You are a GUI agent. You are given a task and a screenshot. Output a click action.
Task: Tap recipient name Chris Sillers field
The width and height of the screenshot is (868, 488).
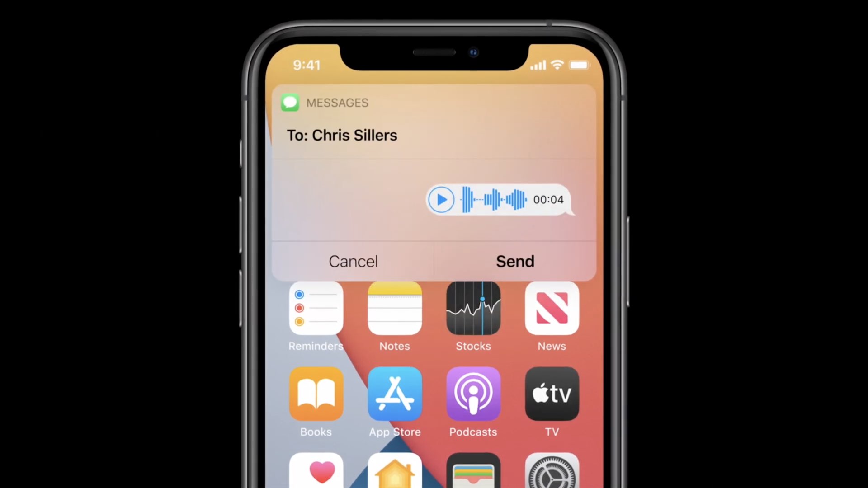point(341,135)
